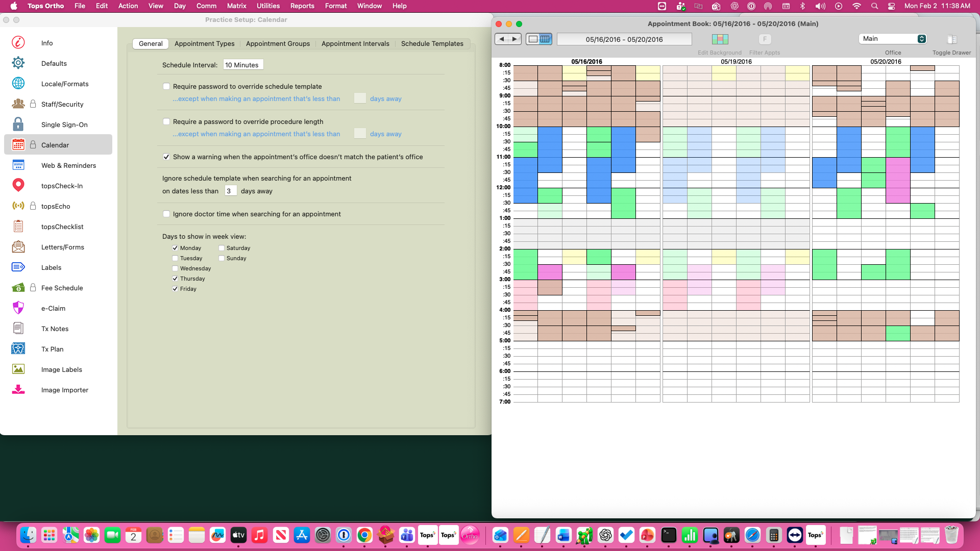Open the appointment book date range selector
The image size is (980, 551).
click(624, 39)
